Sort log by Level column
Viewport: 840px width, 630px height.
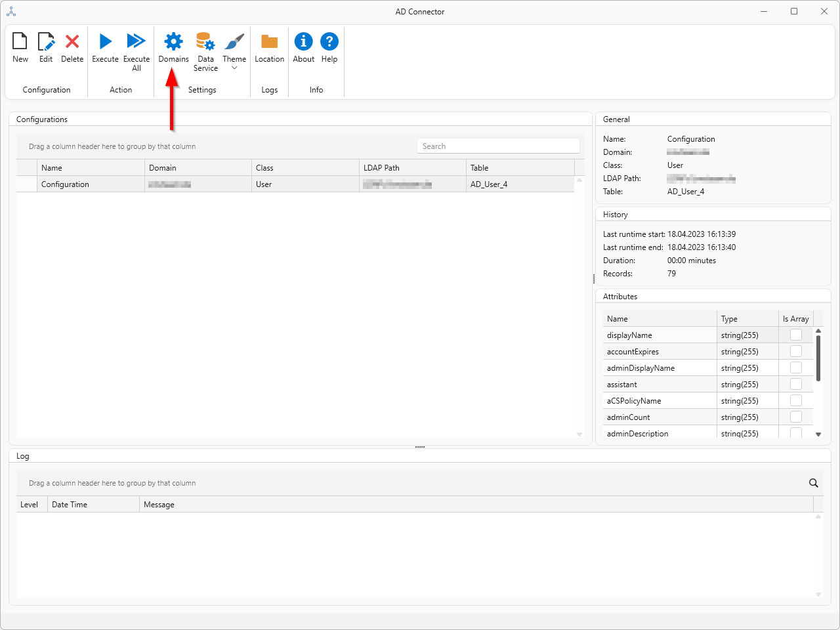click(x=31, y=505)
